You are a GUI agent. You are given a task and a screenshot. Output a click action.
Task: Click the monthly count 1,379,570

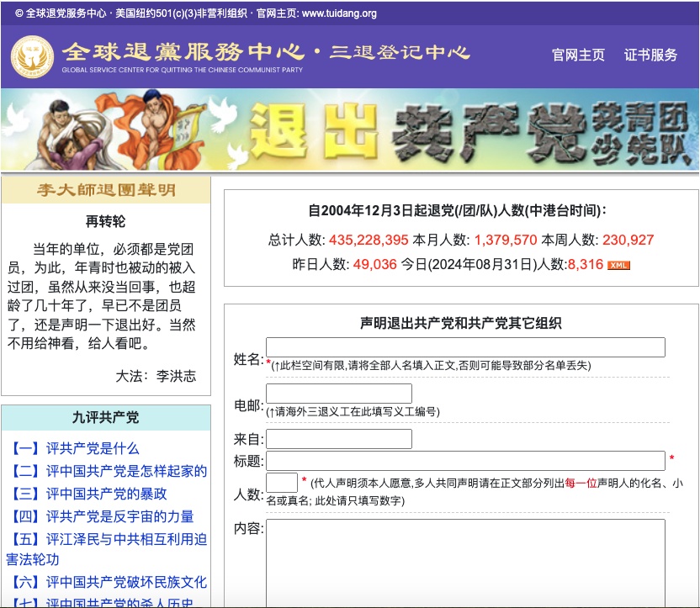pyautogui.click(x=506, y=240)
